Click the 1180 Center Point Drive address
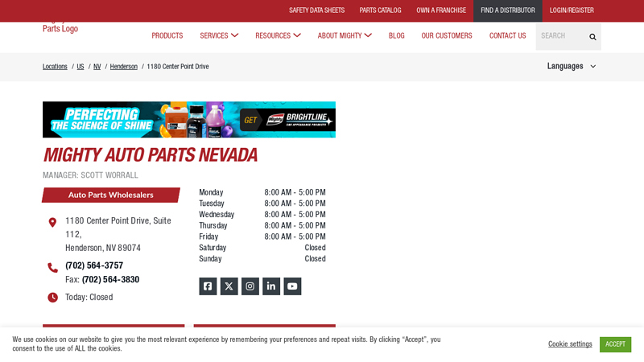This screenshot has height=362, width=644. (118, 234)
